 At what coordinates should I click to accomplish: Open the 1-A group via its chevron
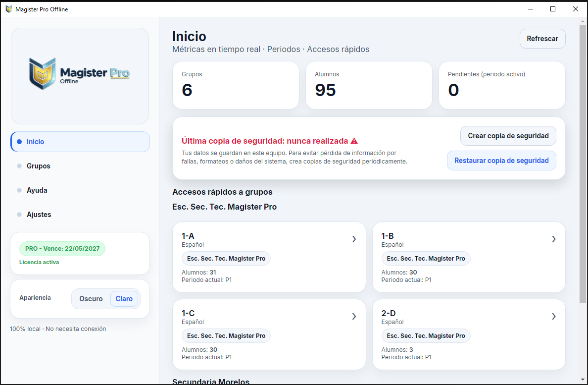[354, 239]
